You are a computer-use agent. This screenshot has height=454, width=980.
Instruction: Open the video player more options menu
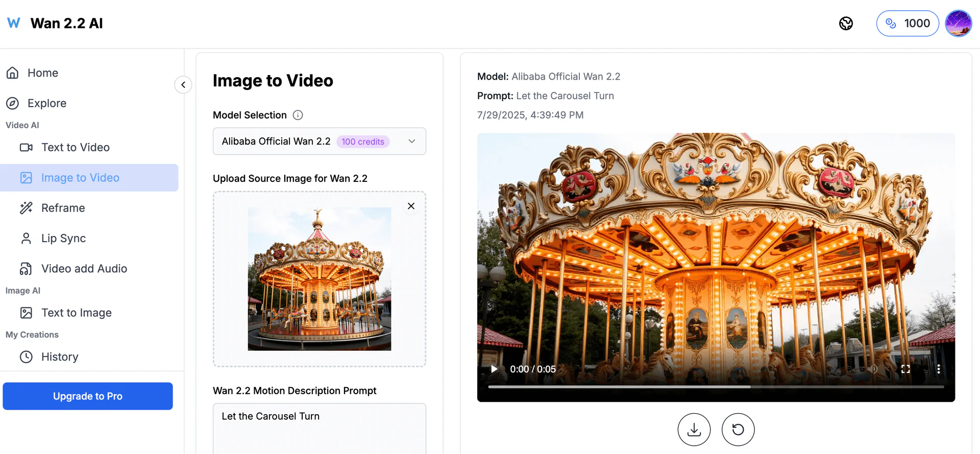938,369
